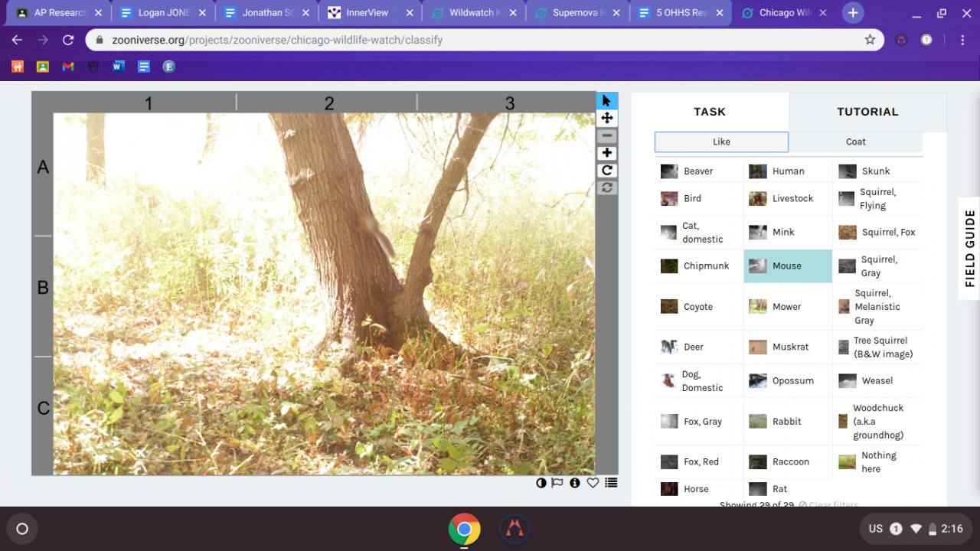Screen dimensions: 980x551
Task: Choose Human as the classification
Action: point(788,171)
